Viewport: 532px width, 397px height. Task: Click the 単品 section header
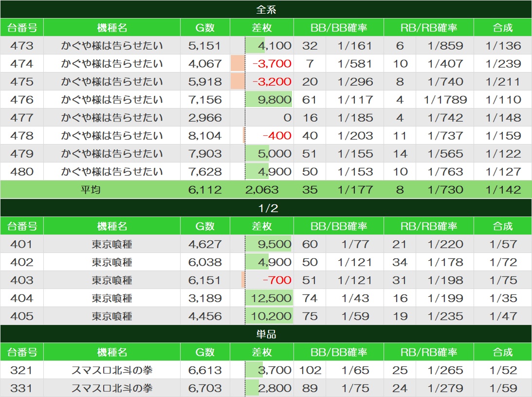click(266, 334)
